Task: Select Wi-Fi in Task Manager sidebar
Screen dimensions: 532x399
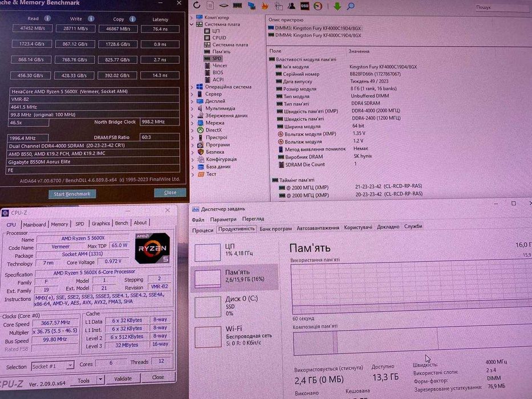Action: (x=234, y=336)
